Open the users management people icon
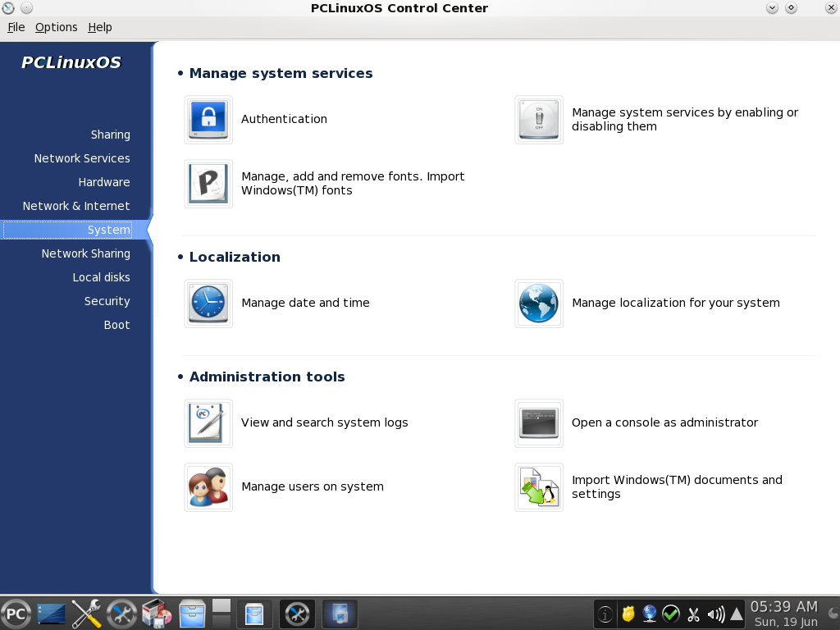Image resolution: width=840 pixels, height=630 pixels. coord(208,487)
